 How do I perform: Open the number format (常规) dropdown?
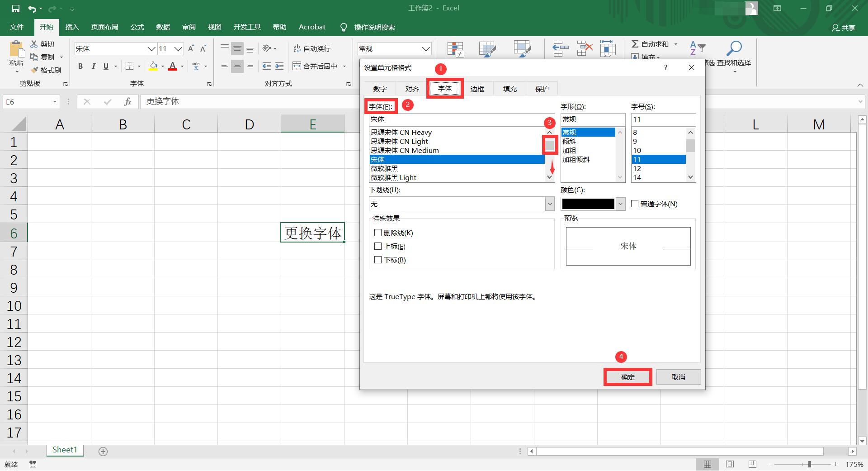tap(426, 48)
